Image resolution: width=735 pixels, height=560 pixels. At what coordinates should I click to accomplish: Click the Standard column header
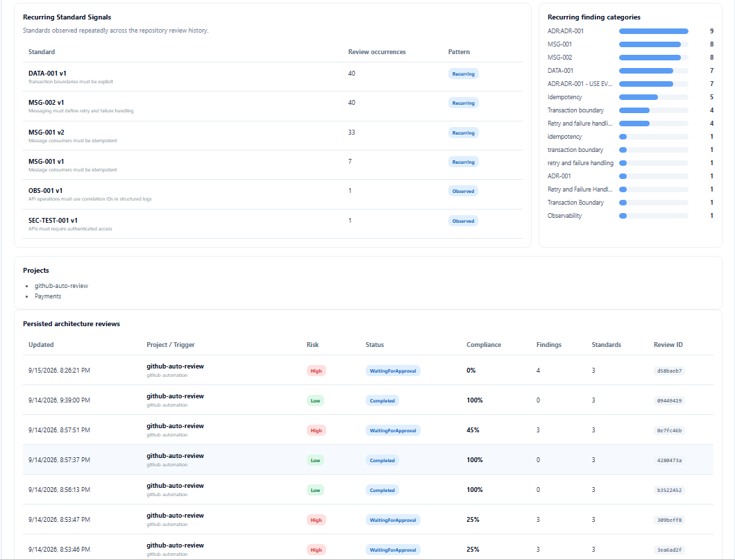tap(42, 52)
